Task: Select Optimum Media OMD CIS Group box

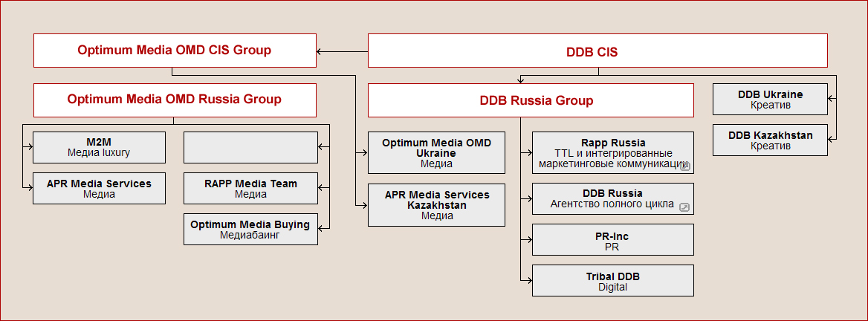Action: pyautogui.click(x=175, y=51)
